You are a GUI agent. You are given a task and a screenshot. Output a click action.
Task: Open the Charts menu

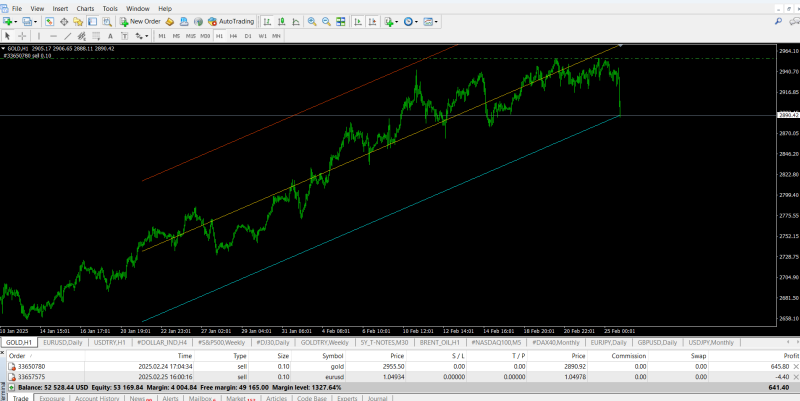tap(85, 8)
